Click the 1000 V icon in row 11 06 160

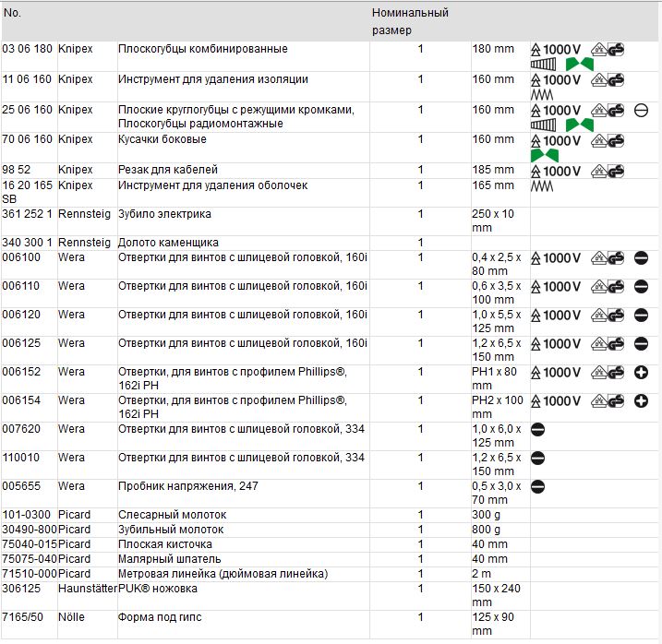click(556, 80)
